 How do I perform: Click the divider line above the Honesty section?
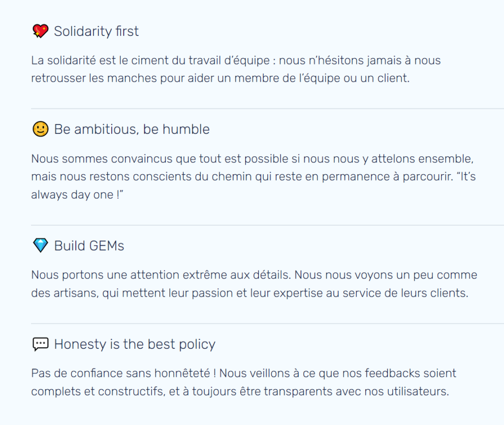267,324
